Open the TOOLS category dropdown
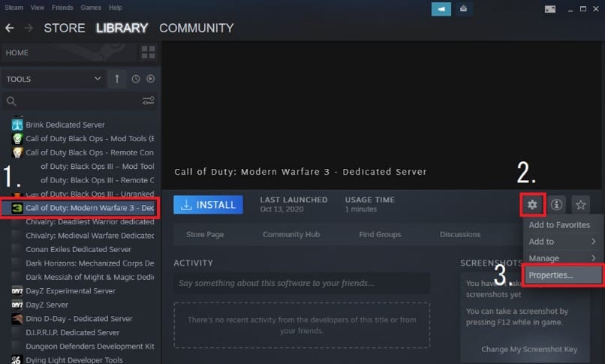The image size is (605, 364). (x=53, y=79)
